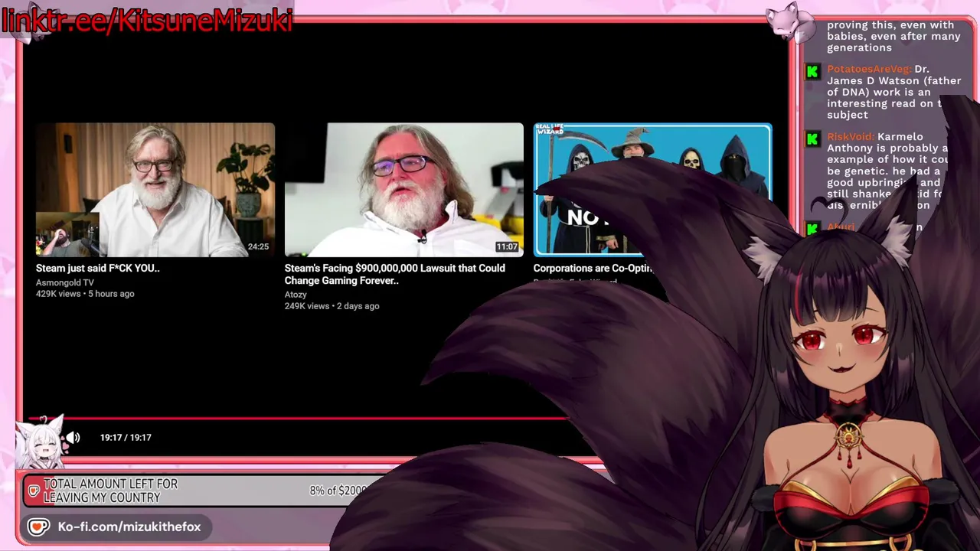
Task: Click the 11:07 duration badge
Action: point(507,247)
